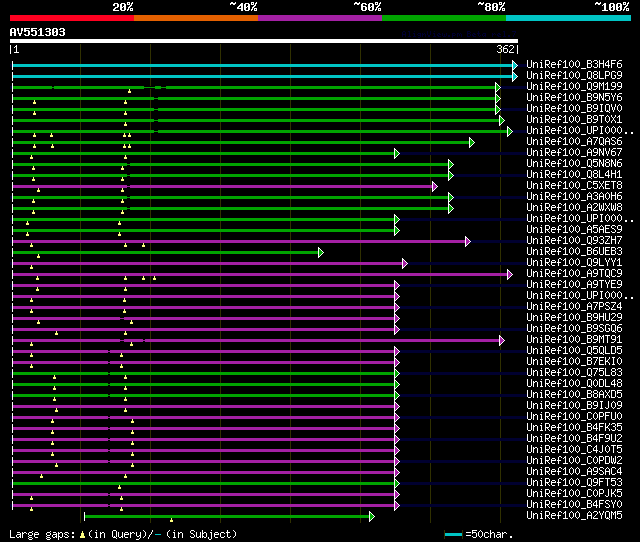Click the UniRef100_Q9FT53 label
Viewport: 640px width, 542px height.
574,483
